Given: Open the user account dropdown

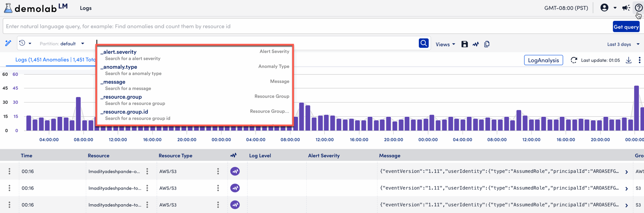Looking at the screenshot, I should pyautogui.click(x=608, y=8).
